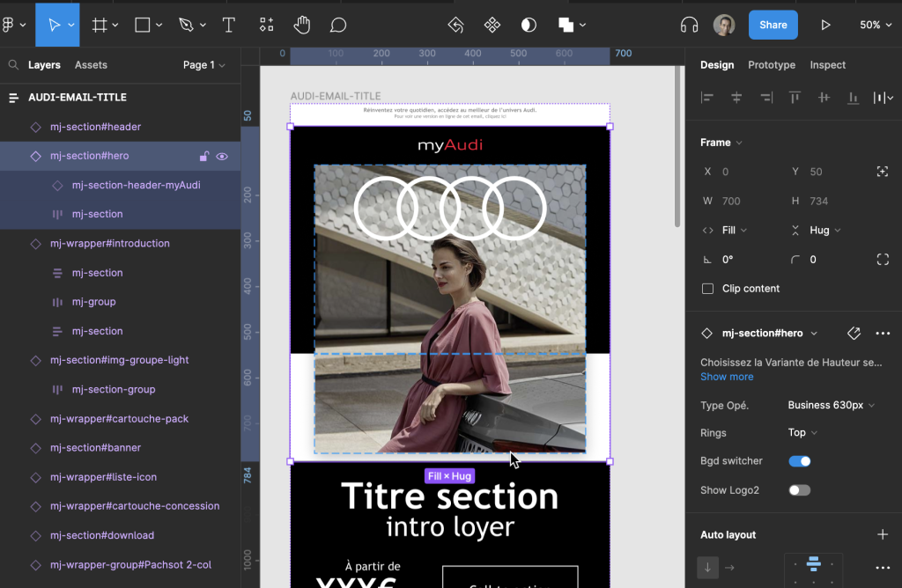Image resolution: width=902 pixels, height=588 pixels.
Task: Open the Comment tool
Action: click(338, 25)
